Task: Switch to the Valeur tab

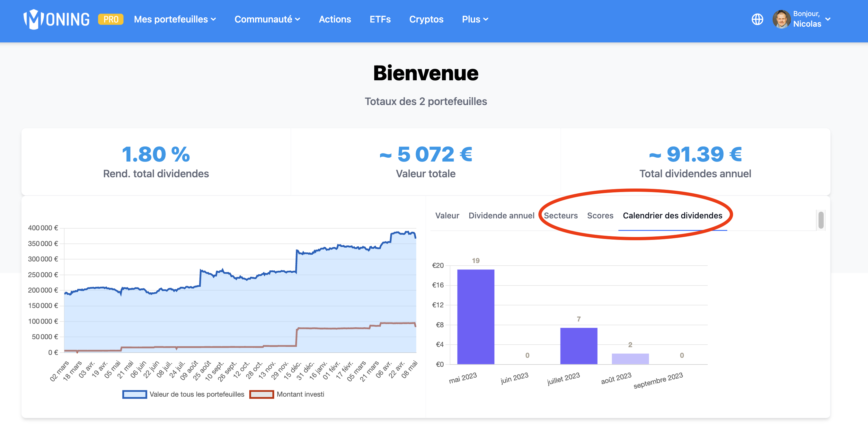Action: click(447, 215)
